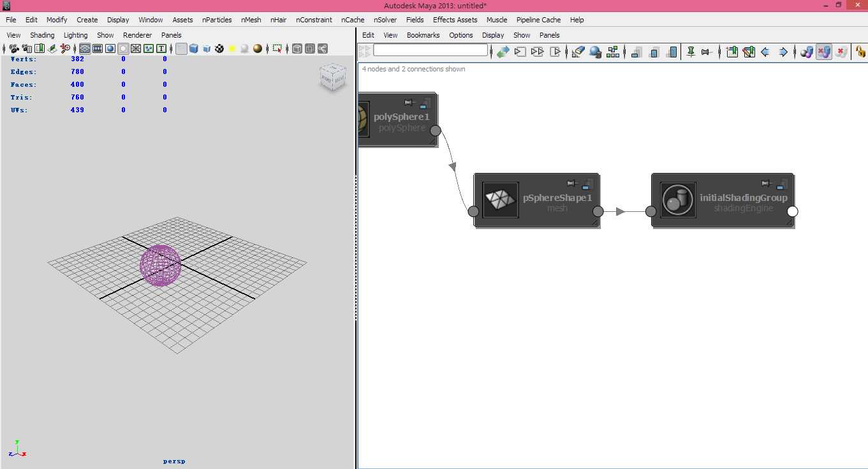Viewport: 868px width, 469px height.
Task: Toggle the resolution gate display
Action: [110, 48]
